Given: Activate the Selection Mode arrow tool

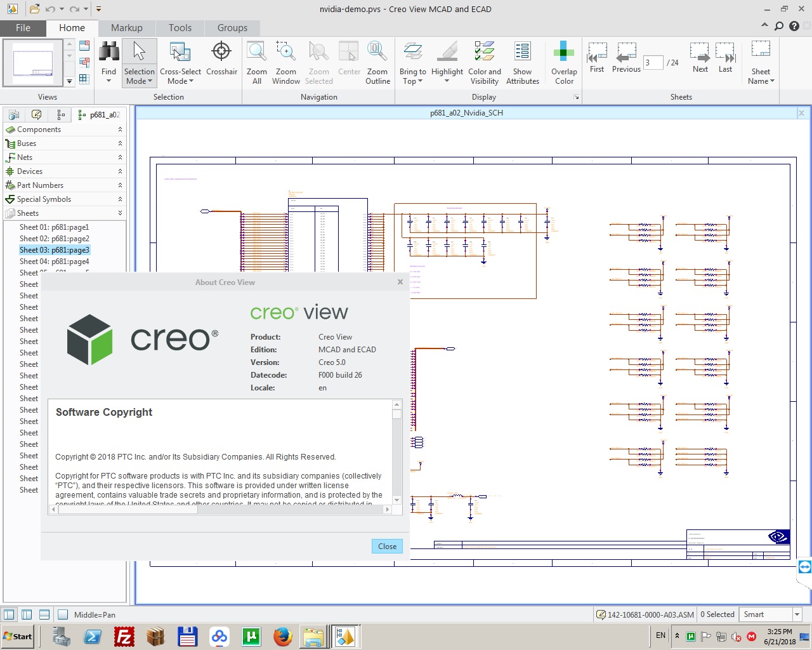Looking at the screenshot, I should pyautogui.click(x=139, y=52).
